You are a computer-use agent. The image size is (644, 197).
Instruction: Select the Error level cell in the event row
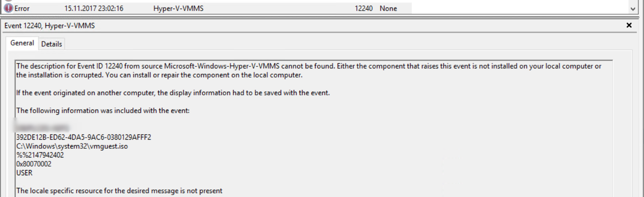pos(22,8)
